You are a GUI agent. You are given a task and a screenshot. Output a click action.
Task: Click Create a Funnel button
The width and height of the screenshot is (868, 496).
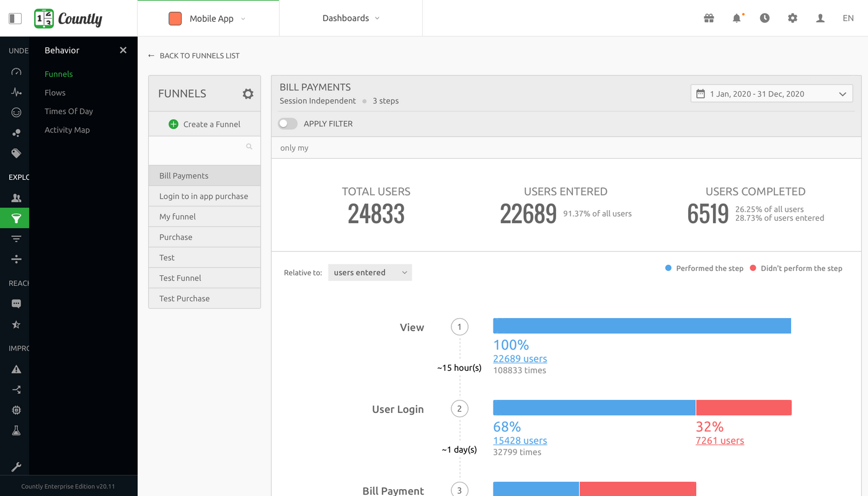tap(205, 124)
